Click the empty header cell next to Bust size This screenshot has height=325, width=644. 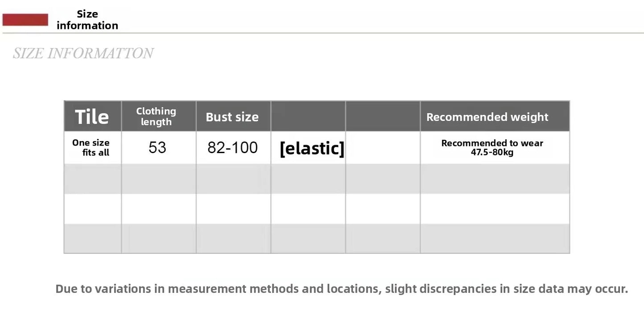click(308, 117)
